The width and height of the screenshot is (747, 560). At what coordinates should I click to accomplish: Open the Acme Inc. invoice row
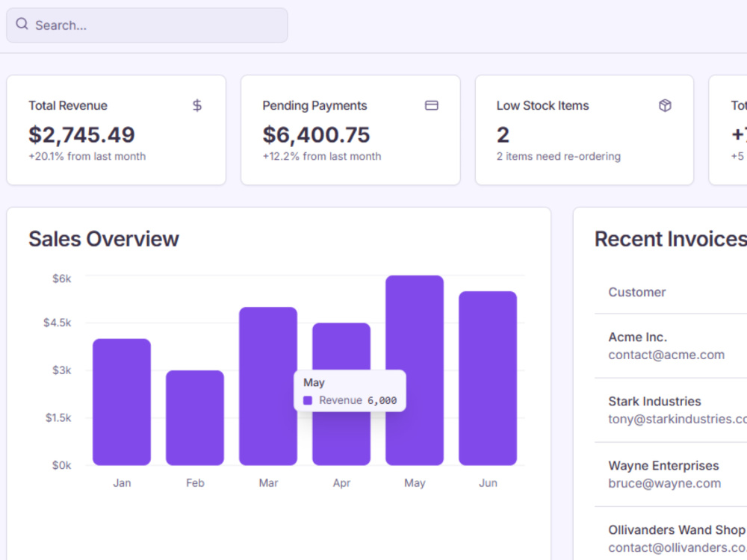671,346
